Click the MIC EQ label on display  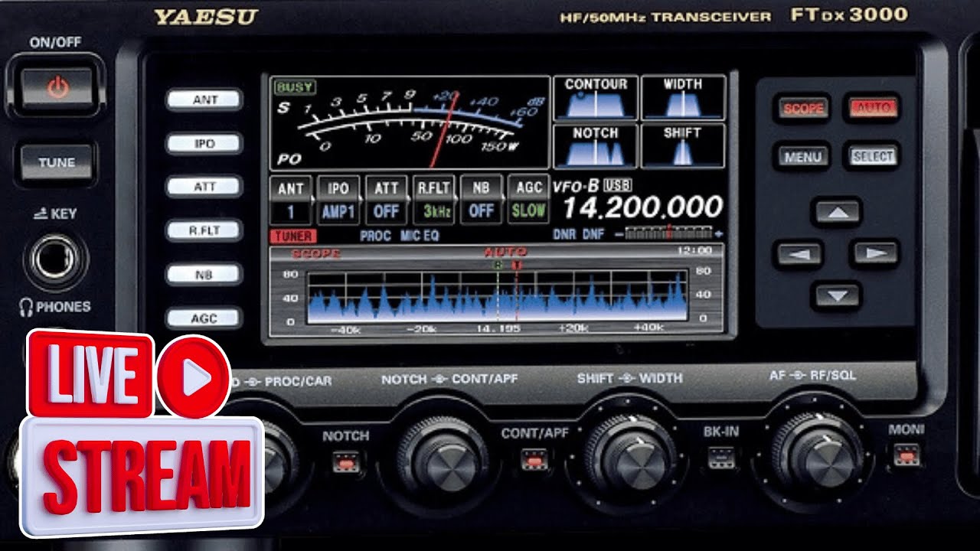click(420, 236)
